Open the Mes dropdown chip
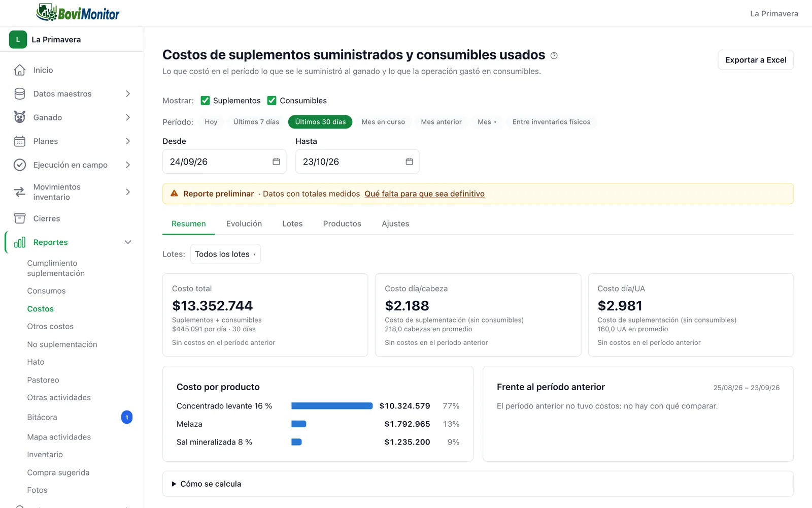The image size is (812, 508). (x=487, y=122)
